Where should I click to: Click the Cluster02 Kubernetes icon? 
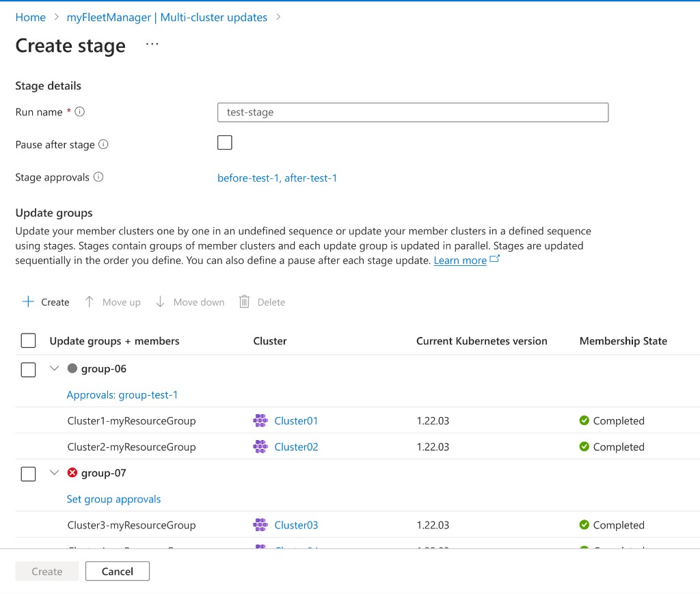click(x=260, y=446)
